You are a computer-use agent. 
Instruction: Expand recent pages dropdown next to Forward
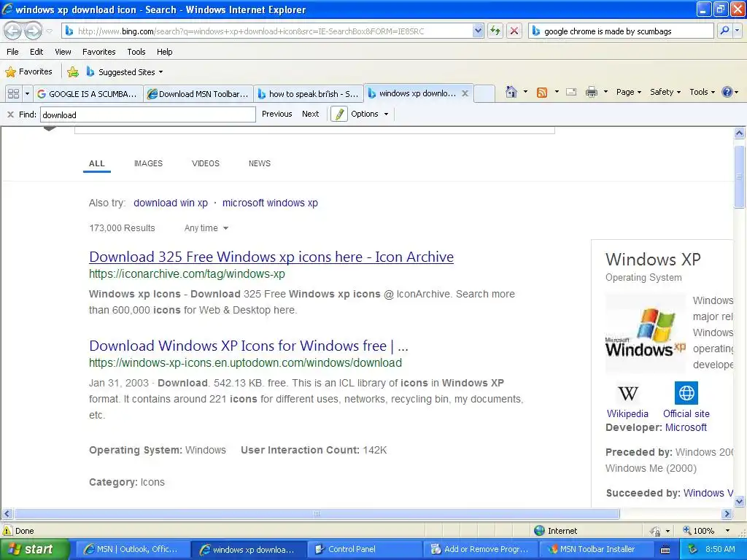point(49,31)
